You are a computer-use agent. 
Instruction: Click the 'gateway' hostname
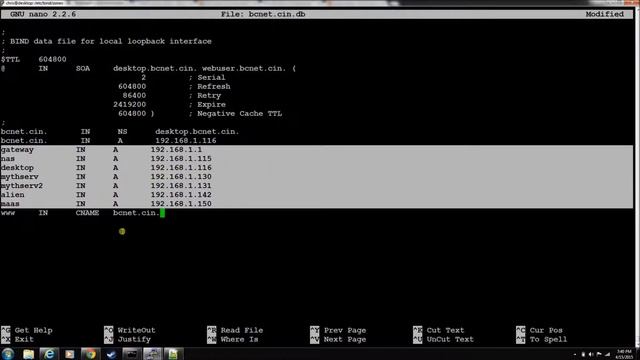point(17,150)
